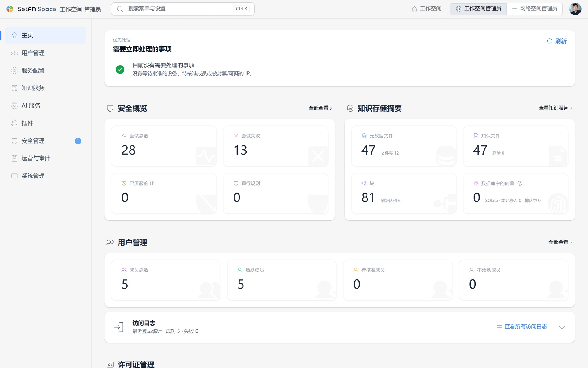Screen dimensions: 588x368
Task: Click the 已屏蔽的 IP blocked shield icon
Action: (124, 183)
